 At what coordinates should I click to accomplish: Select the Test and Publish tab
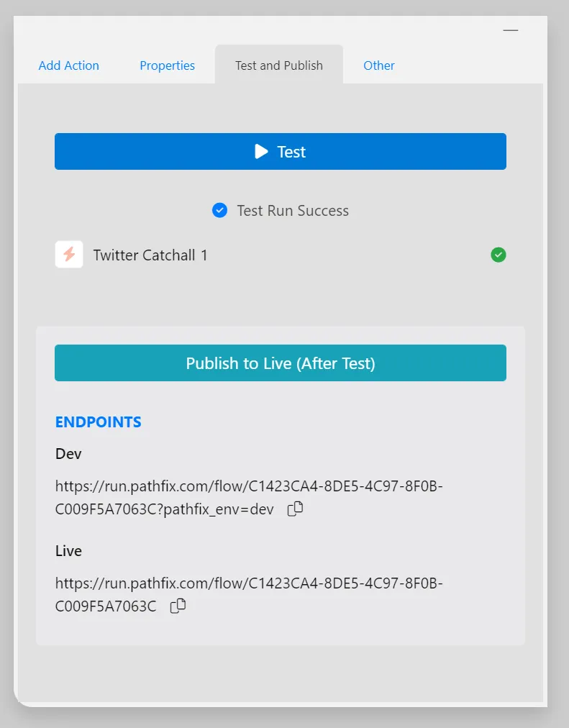click(279, 65)
